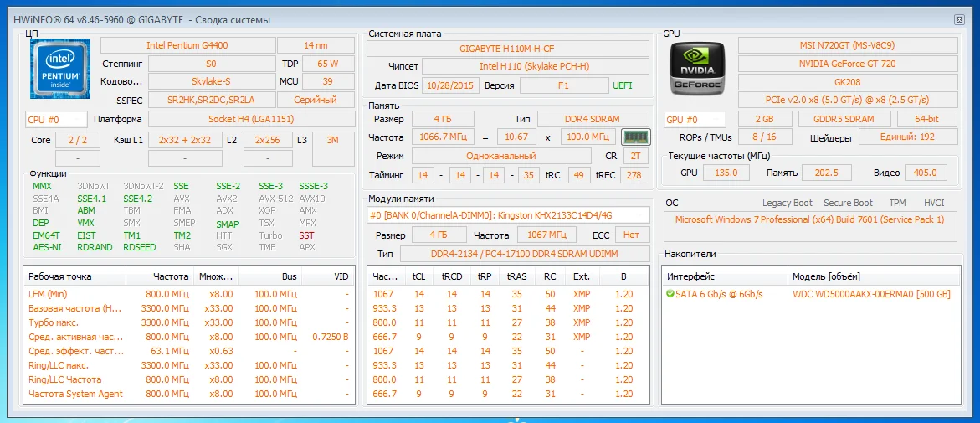Click the BIOS version F1 field
The width and height of the screenshot is (980, 423).
pyautogui.click(x=564, y=85)
